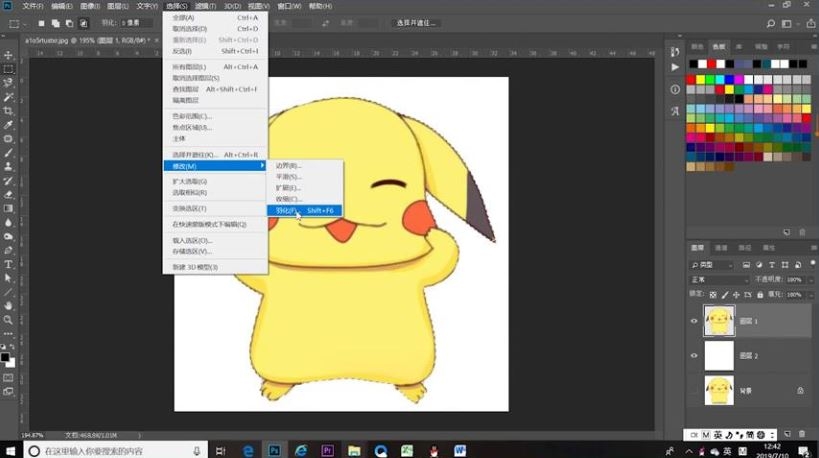The height and width of the screenshot is (458, 819).
Task: Pick the red swatch in top row
Action: pyautogui.click(x=712, y=64)
